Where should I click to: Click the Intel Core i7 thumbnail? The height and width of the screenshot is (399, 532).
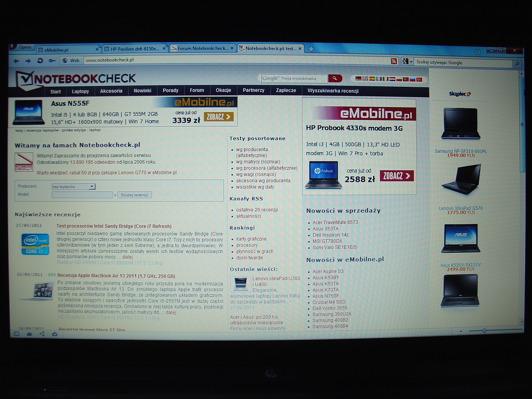pyautogui.click(x=35, y=244)
